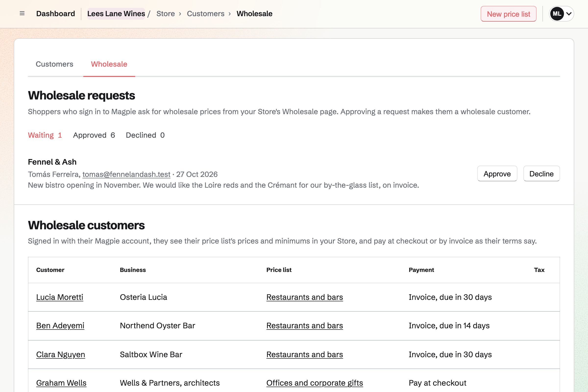Open customer Lucia Moretti

60,297
